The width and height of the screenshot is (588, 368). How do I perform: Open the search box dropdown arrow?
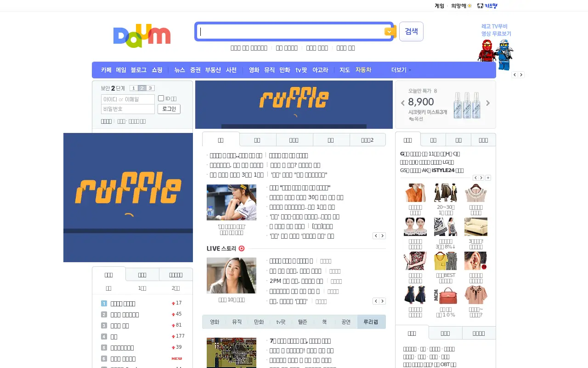(390, 31)
